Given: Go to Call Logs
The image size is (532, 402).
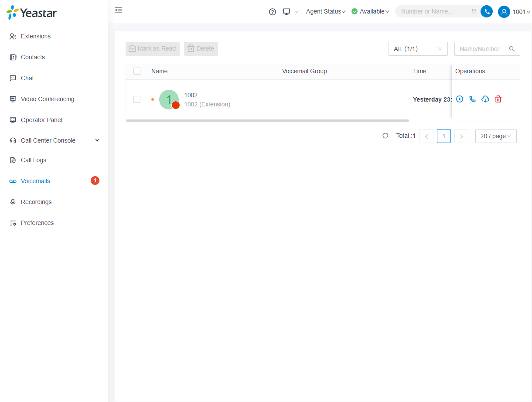Looking at the screenshot, I should [x=34, y=160].
